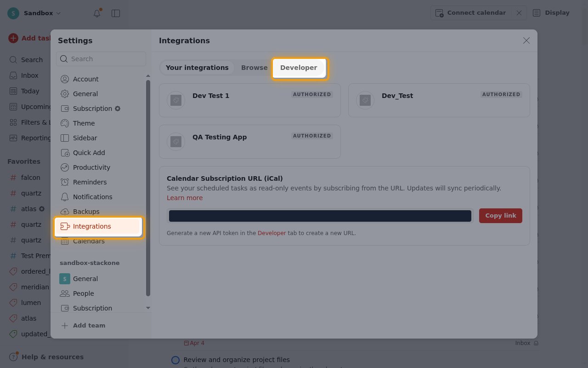Click the Dev Test 1 app icon
588x368 pixels.
[176, 100]
